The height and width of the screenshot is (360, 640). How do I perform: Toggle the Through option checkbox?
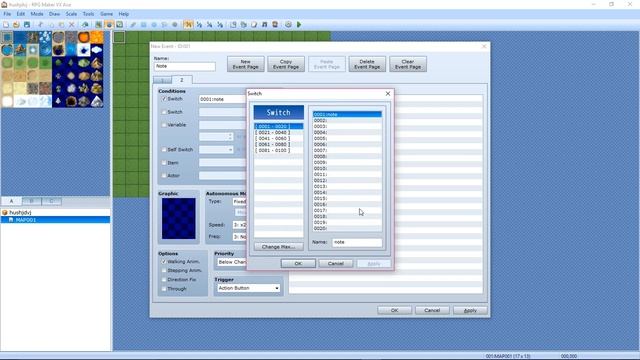164,289
